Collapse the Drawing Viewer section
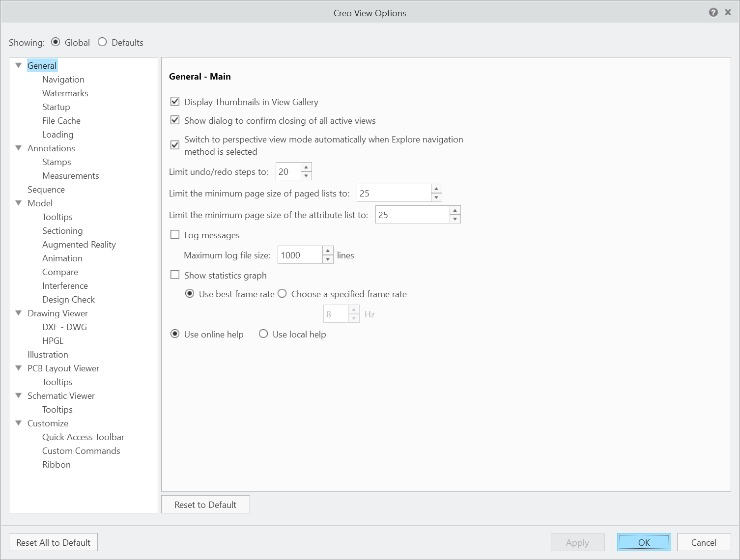This screenshot has height=560, width=740. 19,313
